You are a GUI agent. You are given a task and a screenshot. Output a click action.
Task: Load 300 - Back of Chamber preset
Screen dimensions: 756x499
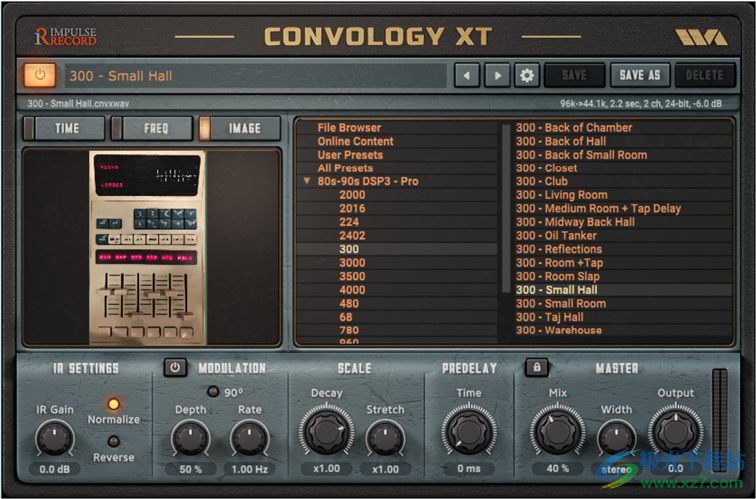[574, 128]
